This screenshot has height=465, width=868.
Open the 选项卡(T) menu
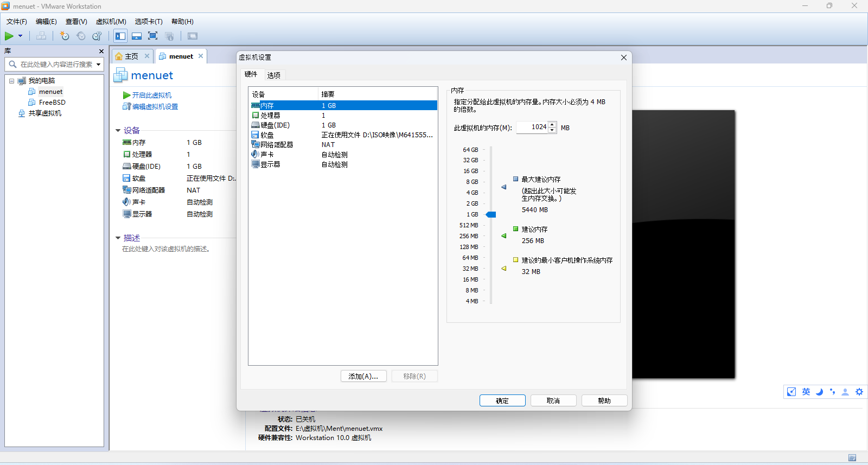[149, 22]
